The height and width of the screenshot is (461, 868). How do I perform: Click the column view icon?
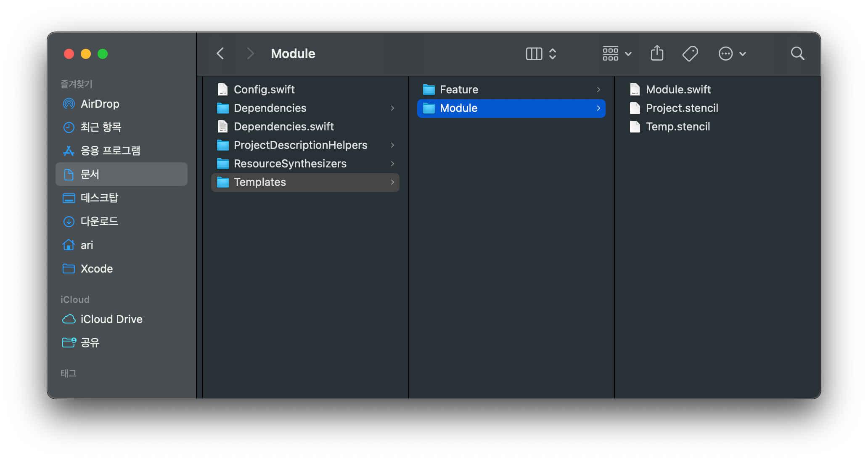pos(534,54)
